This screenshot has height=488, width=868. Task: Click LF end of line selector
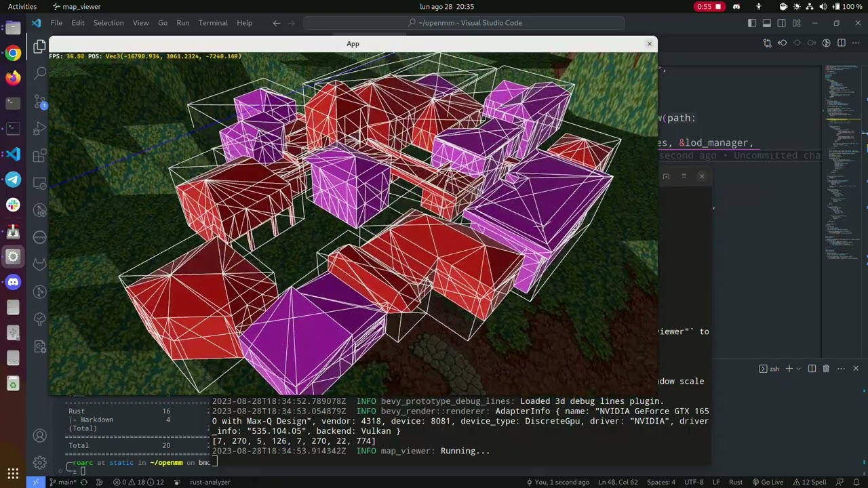click(716, 482)
